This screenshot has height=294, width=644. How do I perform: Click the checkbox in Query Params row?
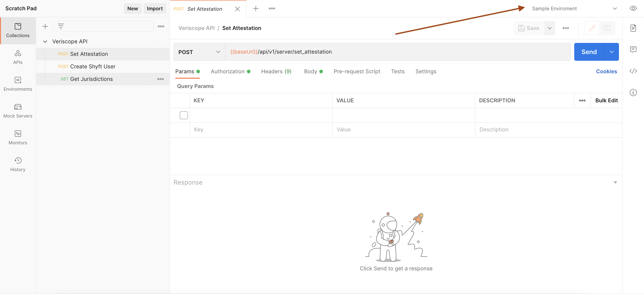coord(184,115)
